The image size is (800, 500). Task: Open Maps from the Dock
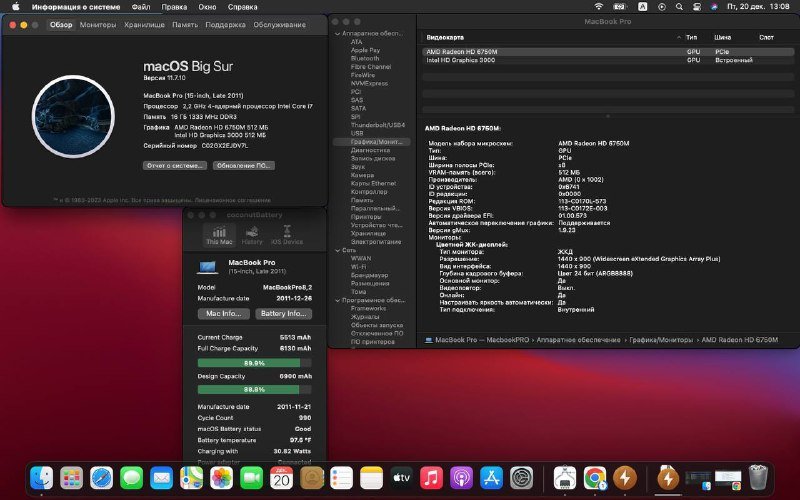[191, 478]
